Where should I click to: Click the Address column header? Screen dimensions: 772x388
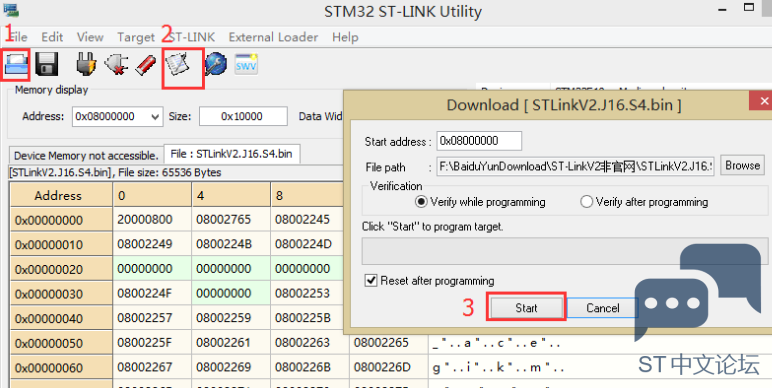coord(61,195)
